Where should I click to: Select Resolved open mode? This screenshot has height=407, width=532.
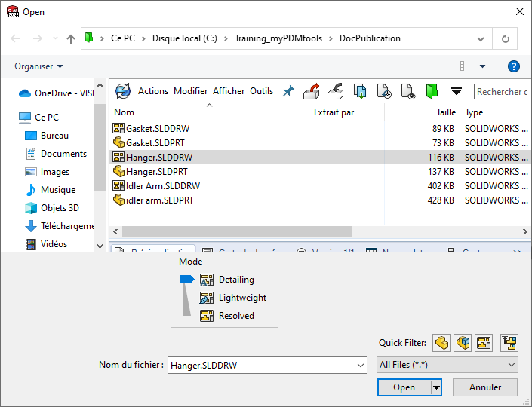point(235,316)
